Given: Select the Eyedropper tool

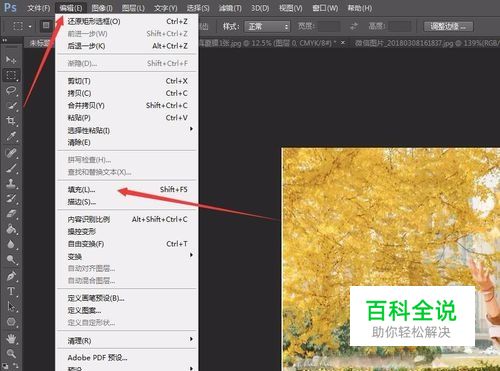Looking at the screenshot, I should click(x=11, y=136).
